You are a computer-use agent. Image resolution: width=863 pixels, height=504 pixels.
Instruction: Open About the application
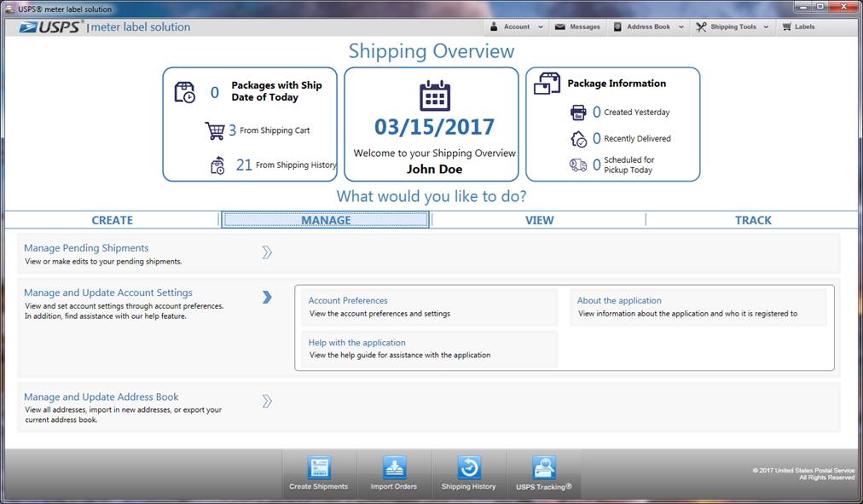(x=698, y=307)
